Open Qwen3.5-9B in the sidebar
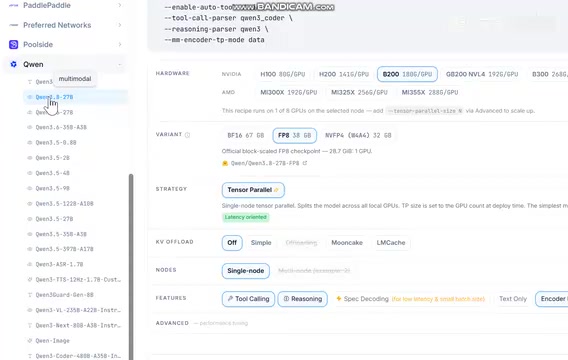568x360 pixels. click(x=53, y=188)
